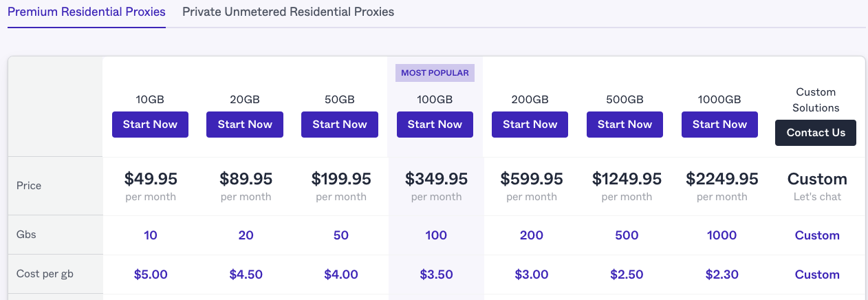868x300 pixels.
Task: Click Contact Us for Custom Solutions
Action: pos(816,133)
